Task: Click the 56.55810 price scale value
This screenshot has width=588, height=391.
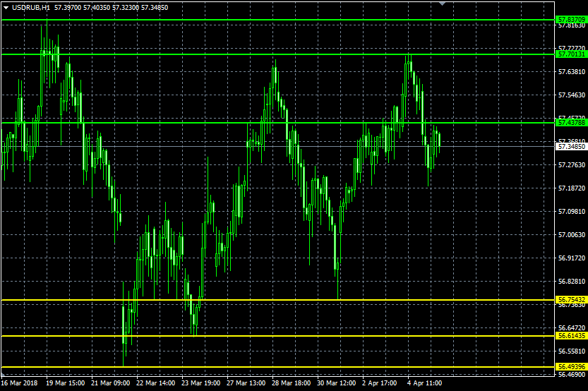Action: (572, 351)
